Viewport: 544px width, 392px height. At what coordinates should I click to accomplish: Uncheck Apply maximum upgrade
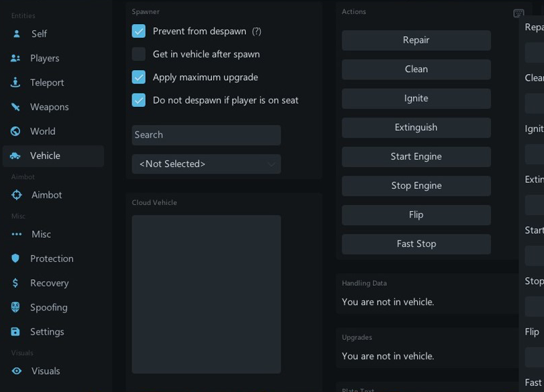click(138, 77)
